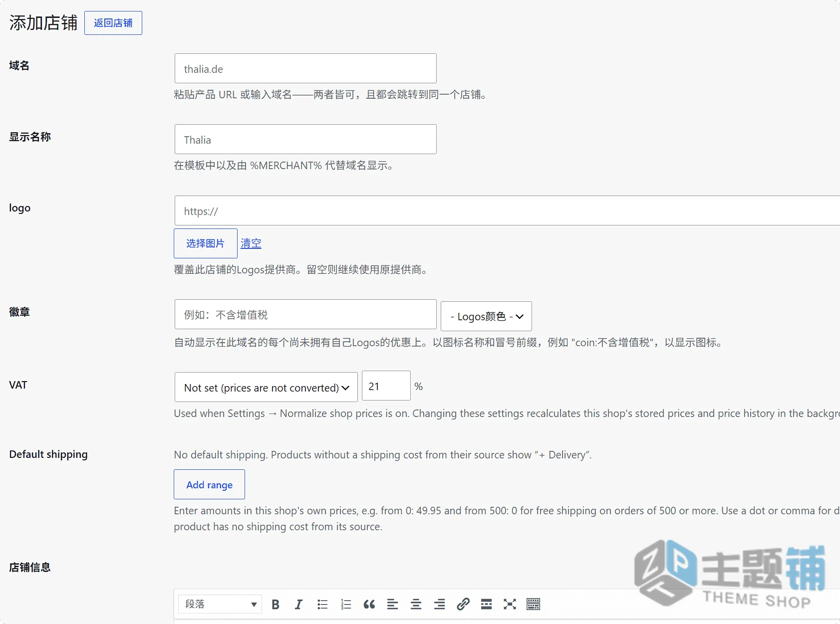Insert or edit link
The width and height of the screenshot is (840, 624).
[463, 605]
